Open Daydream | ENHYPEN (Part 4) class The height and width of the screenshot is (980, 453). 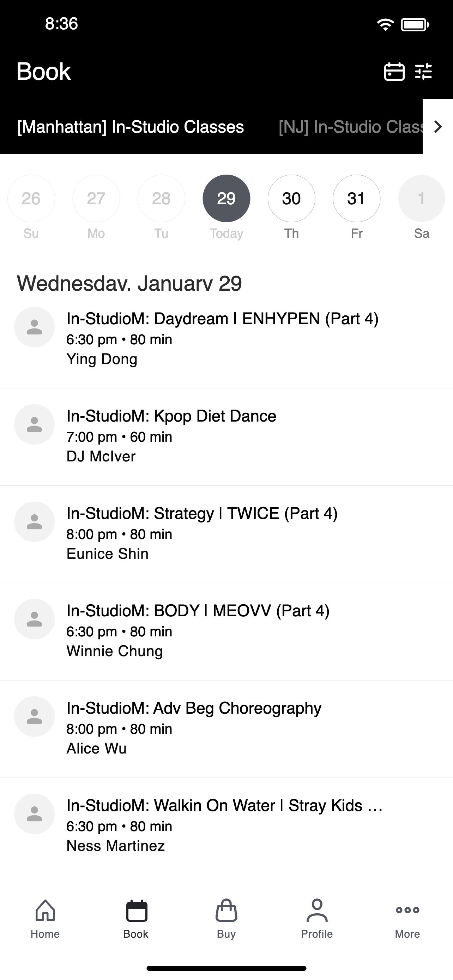pos(226,339)
